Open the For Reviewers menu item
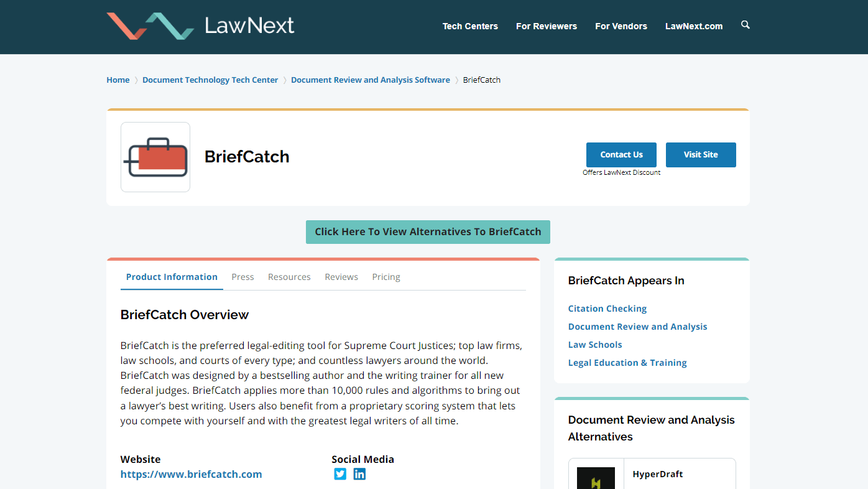Screen dimensions: 868x489 (x=547, y=26)
